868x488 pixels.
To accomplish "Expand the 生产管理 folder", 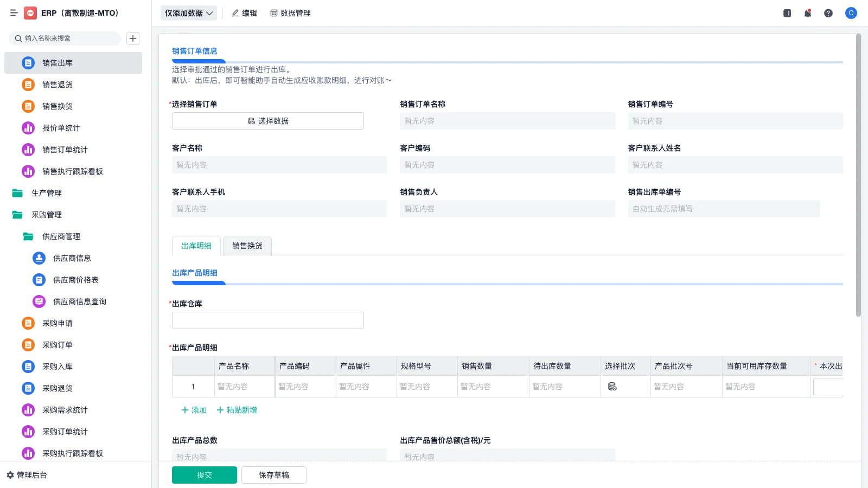I will point(47,192).
